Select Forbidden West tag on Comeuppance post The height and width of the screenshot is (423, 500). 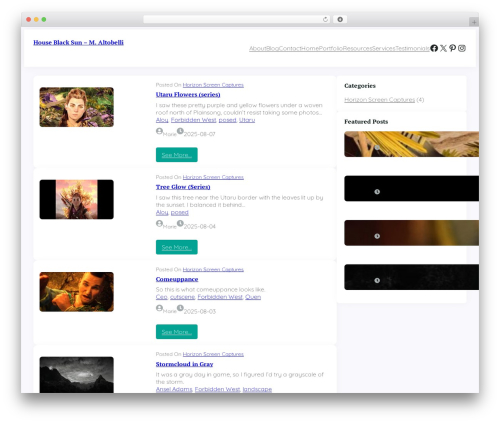coord(220,297)
